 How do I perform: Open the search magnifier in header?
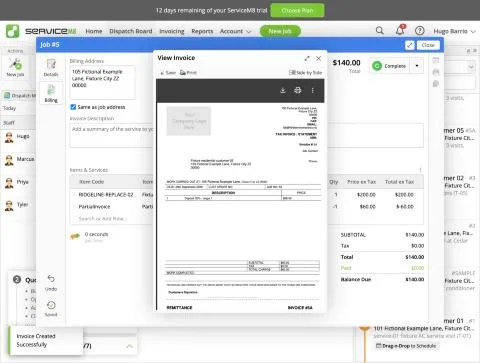tap(380, 31)
